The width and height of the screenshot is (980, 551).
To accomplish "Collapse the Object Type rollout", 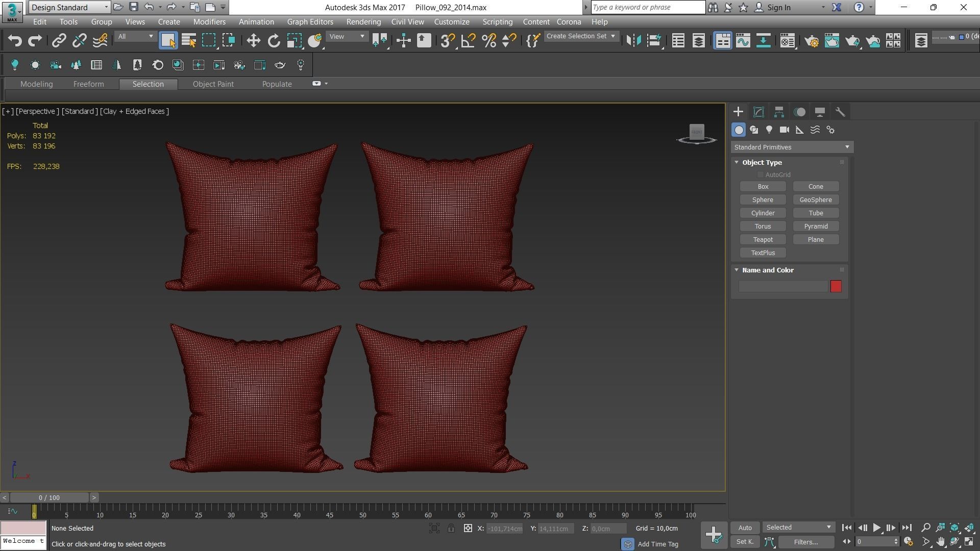I will 737,162.
